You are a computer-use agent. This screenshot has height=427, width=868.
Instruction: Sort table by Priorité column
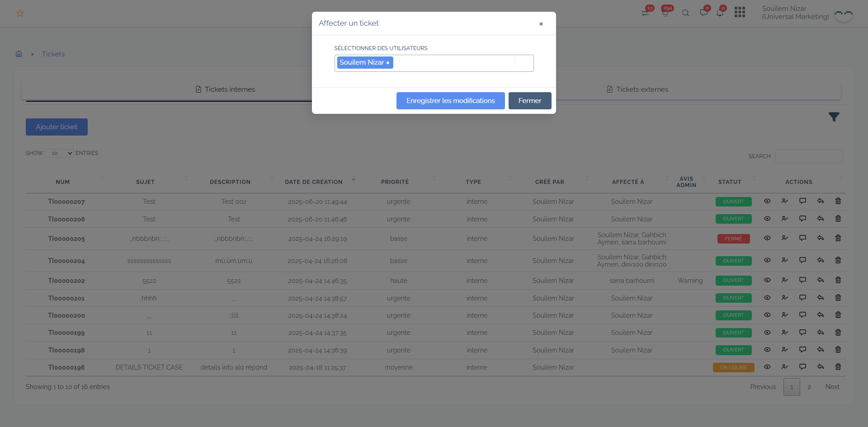395,182
